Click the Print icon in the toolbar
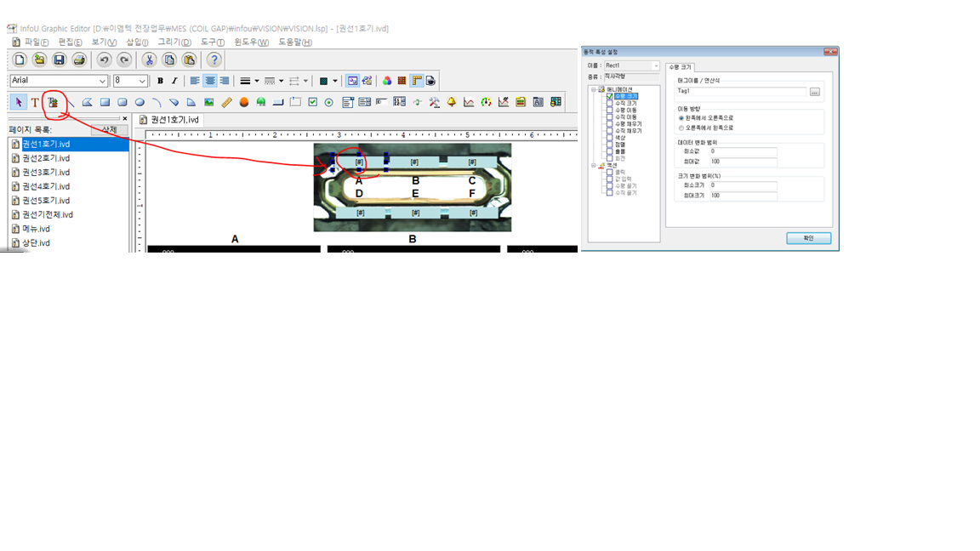Viewport: 980px width, 551px height. tap(79, 60)
